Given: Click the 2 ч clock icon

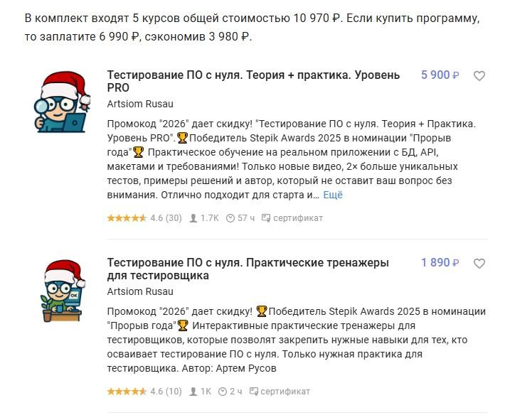Looking at the screenshot, I should click(x=223, y=392).
